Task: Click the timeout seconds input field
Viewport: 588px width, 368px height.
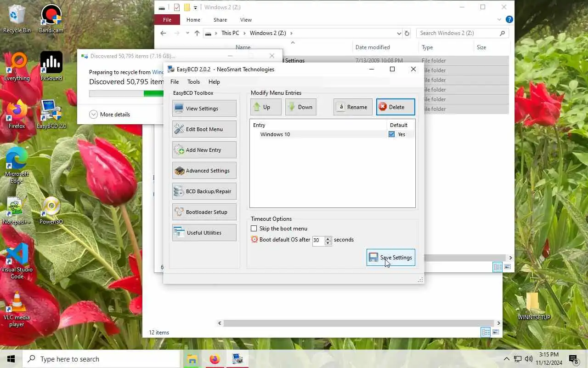Action: (x=318, y=241)
